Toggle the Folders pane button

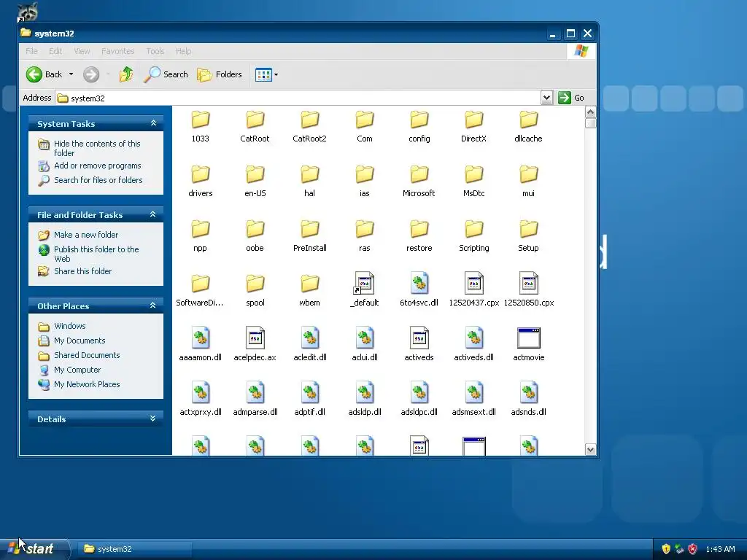220,74
